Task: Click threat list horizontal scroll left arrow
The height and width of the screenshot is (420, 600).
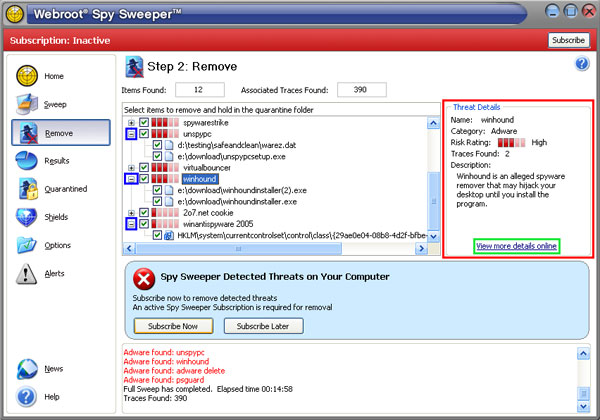Action: [129, 249]
